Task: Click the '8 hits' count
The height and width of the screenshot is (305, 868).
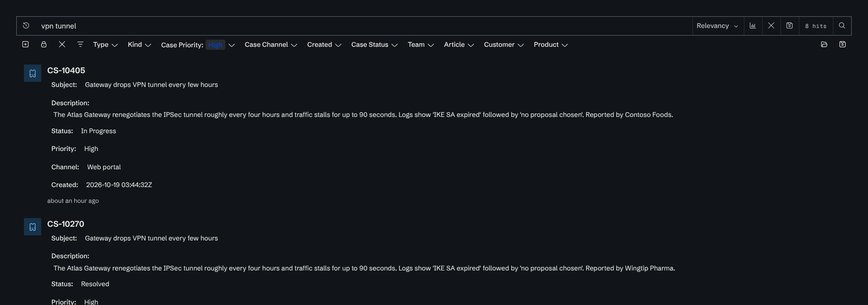Action: (816, 26)
